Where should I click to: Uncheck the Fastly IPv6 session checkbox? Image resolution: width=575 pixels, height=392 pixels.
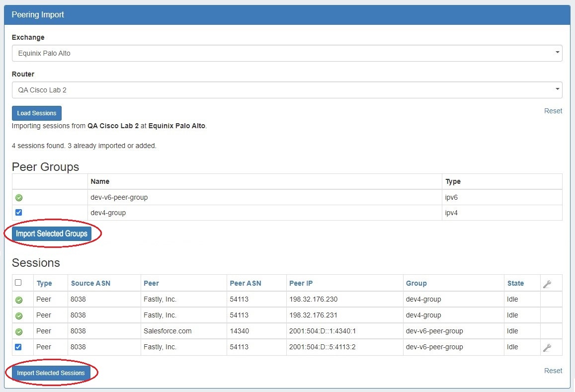click(x=19, y=347)
